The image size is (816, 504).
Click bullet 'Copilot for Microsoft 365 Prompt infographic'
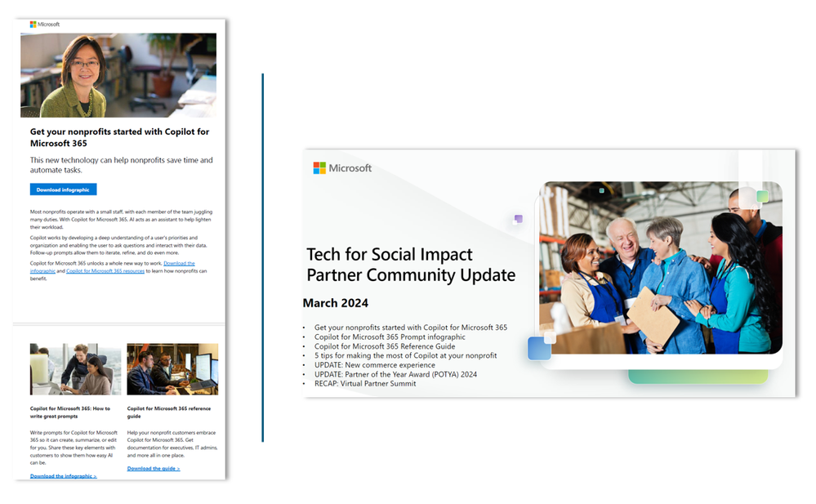[390, 337]
